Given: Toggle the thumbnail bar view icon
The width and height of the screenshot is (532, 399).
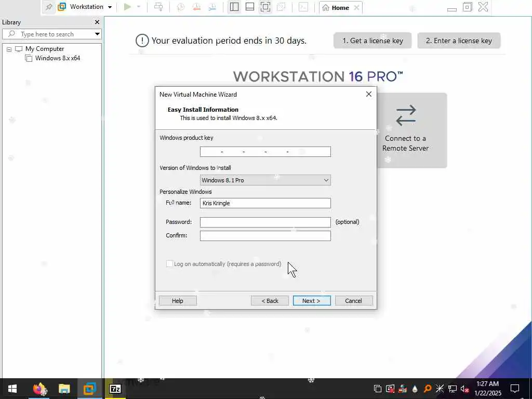Looking at the screenshot, I should (250, 7).
